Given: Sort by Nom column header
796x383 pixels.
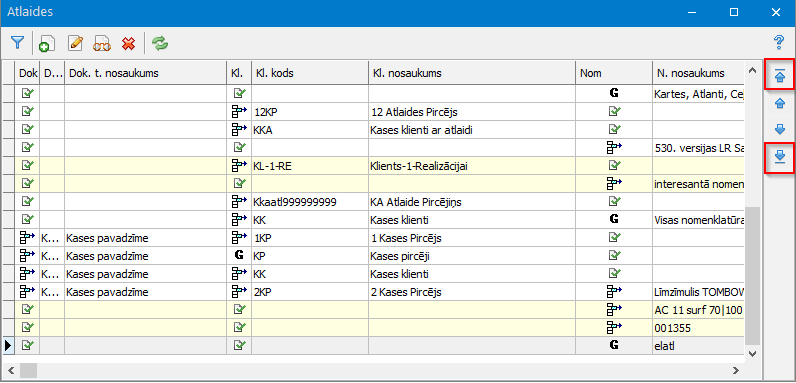Looking at the screenshot, I should (614, 73).
